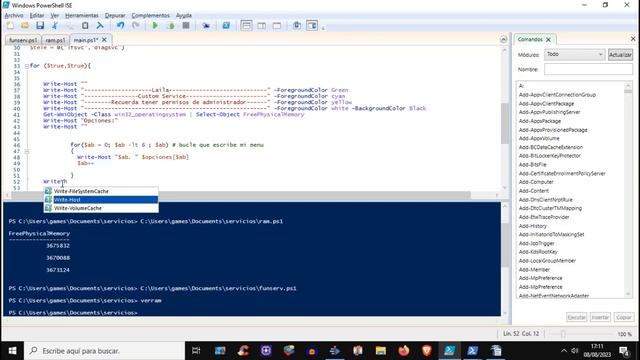Select Add-History in the commands list
This screenshot has height=360, width=640.
(x=533, y=226)
